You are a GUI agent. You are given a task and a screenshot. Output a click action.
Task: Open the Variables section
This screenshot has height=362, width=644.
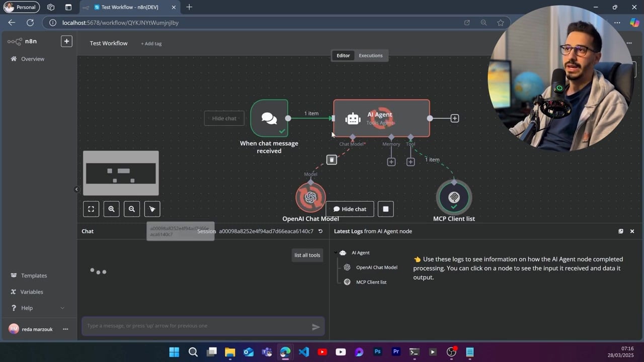point(32,292)
